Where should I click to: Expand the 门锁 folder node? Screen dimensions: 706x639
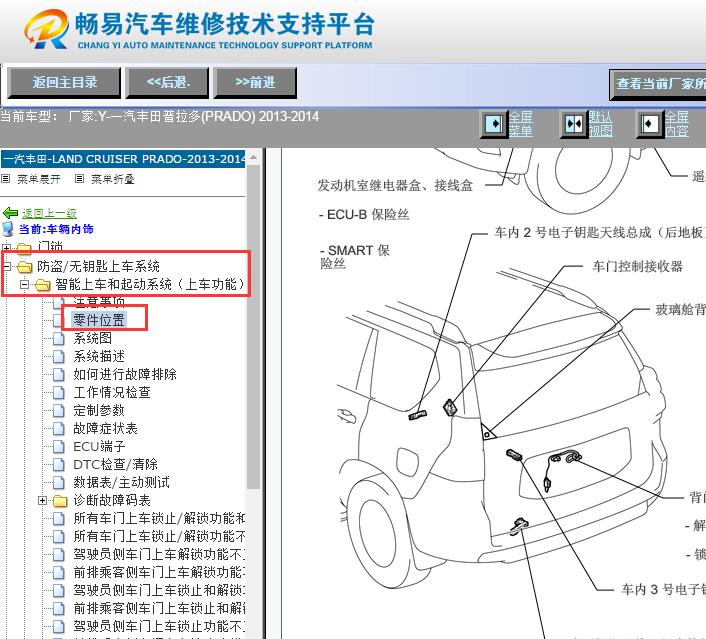pos(6,247)
